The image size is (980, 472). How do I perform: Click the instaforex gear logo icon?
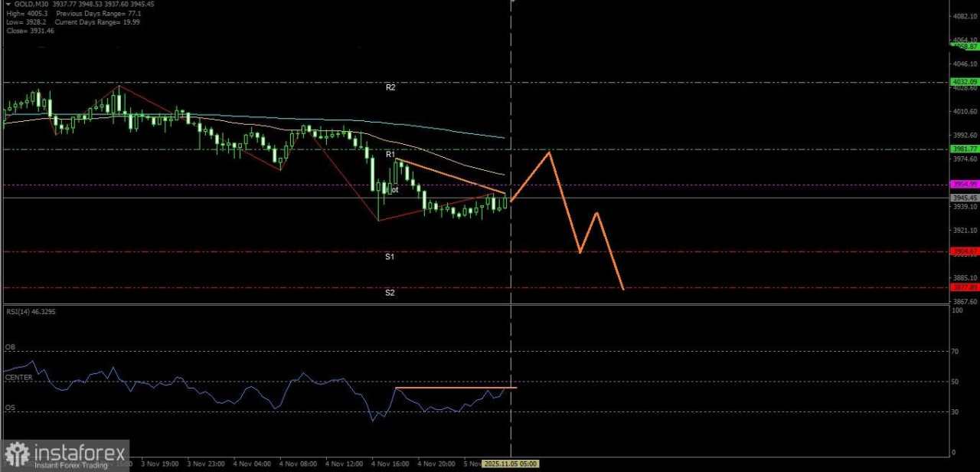(x=17, y=453)
